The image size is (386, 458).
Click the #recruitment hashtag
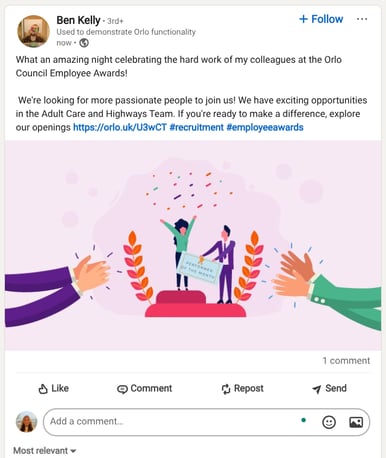click(x=196, y=127)
